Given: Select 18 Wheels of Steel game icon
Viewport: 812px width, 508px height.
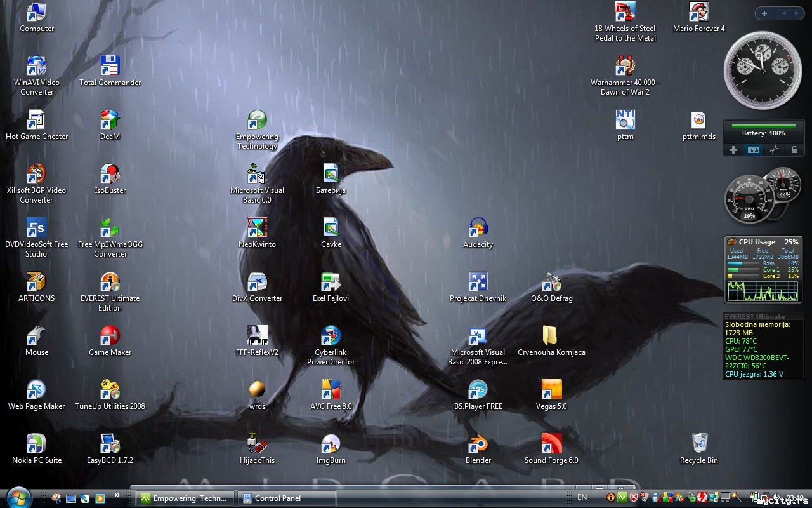Looking at the screenshot, I should (625, 22).
